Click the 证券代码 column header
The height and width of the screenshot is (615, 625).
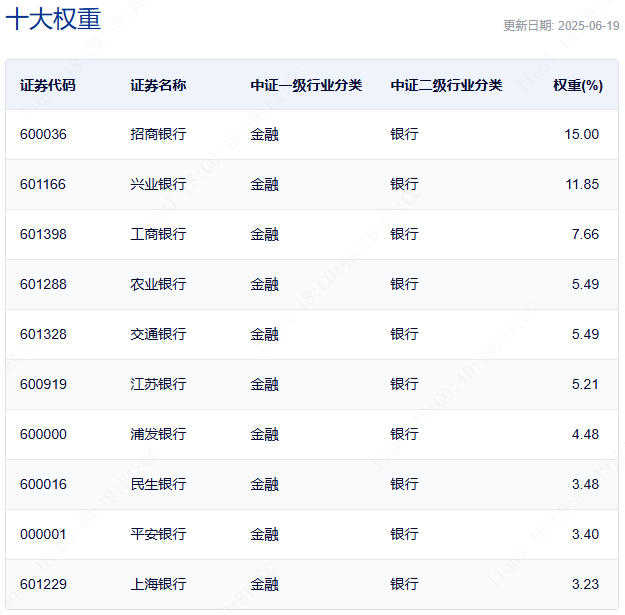[x=48, y=85]
